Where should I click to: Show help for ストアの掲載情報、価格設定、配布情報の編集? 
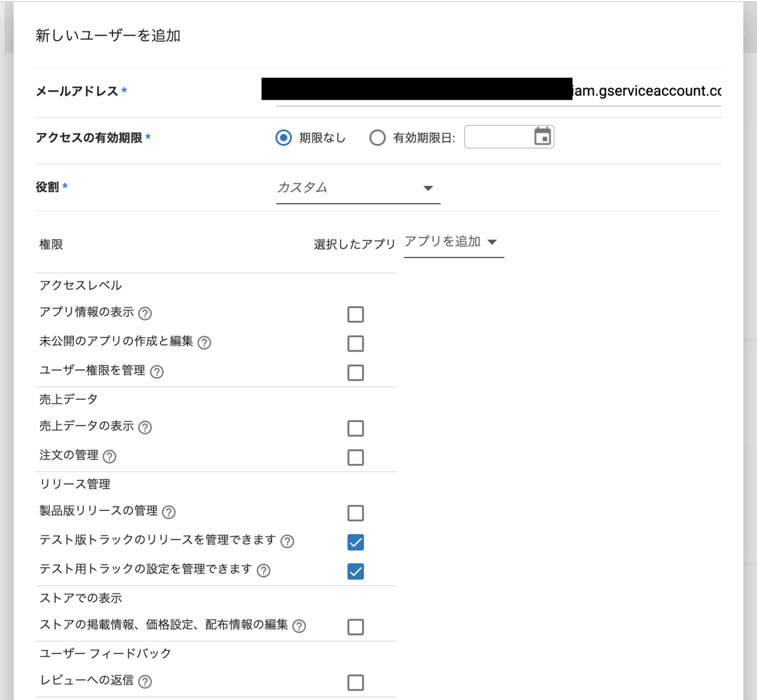[x=299, y=626]
